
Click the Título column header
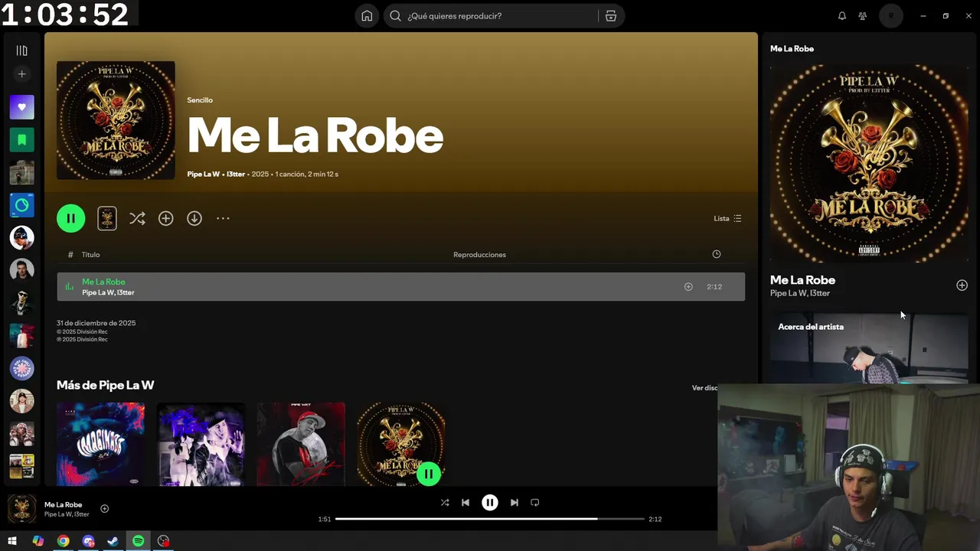[90, 255]
